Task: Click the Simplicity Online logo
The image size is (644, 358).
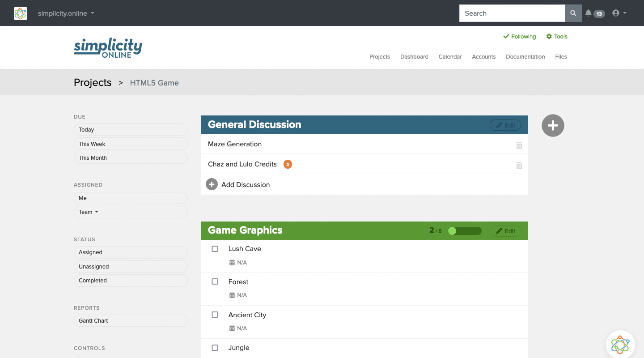Action: tap(108, 48)
